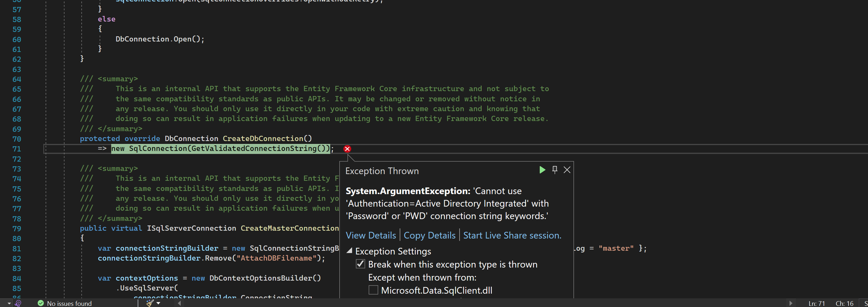Click the horizontal scrollbar right arrow
This screenshot has width=868, height=307.
pyautogui.click(x=790, y=303)
